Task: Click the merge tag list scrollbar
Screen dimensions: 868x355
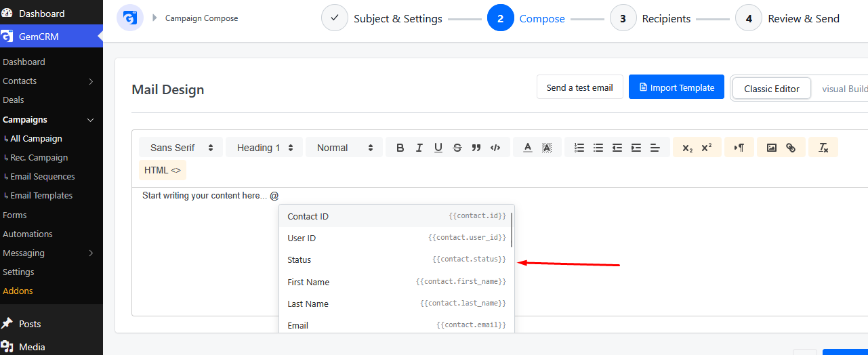Action: coord(512,230)
